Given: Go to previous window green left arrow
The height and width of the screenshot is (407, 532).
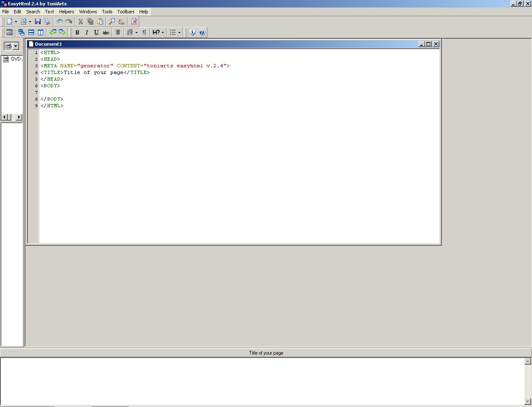Looking at the screenshot, I should [x=53, y=32].
